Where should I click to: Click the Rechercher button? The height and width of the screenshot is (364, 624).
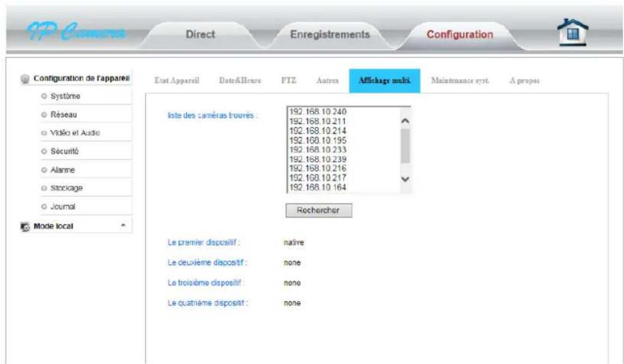coord(319,210)
